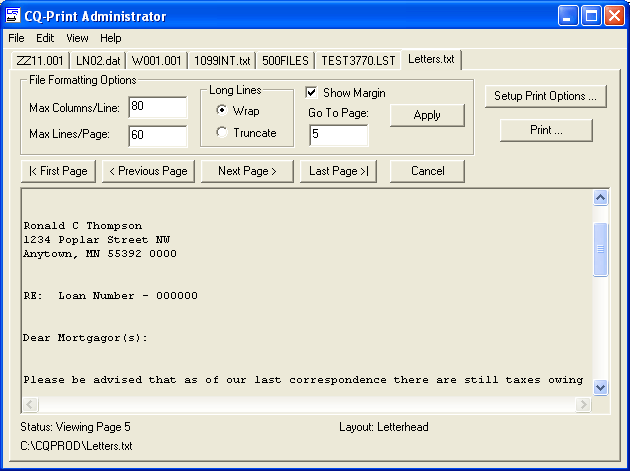The height and width of the screenshot is (471, 630).
Task: Toggle the Show Margin checkbox
Action: (311, 92)
